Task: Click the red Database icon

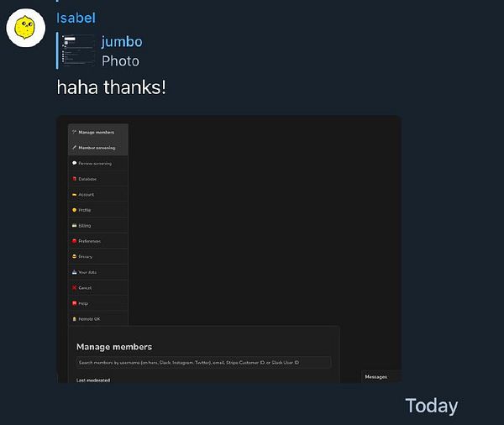Action: [x=74, y=179]
